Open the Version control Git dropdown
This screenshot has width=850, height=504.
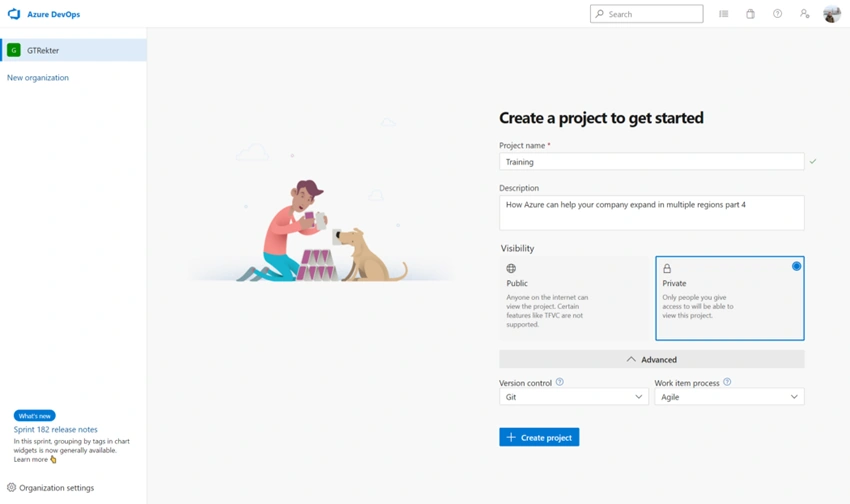[574, 397]
